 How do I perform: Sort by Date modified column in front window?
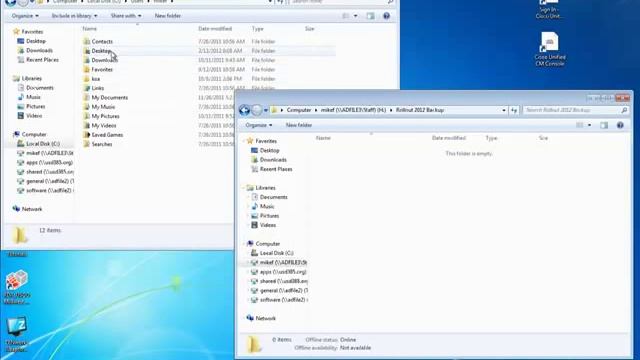click(449, 138)
